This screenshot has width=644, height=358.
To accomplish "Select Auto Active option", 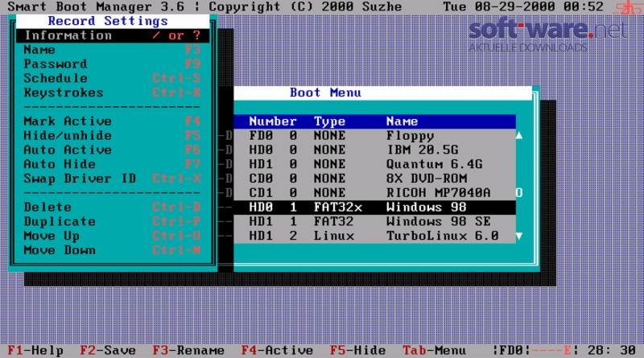I will (113, 150).
